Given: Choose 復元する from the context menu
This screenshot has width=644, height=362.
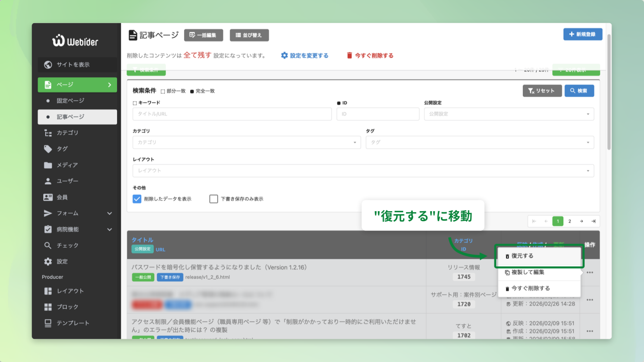Looking at the screenshot, I should (x=539, y=256).
